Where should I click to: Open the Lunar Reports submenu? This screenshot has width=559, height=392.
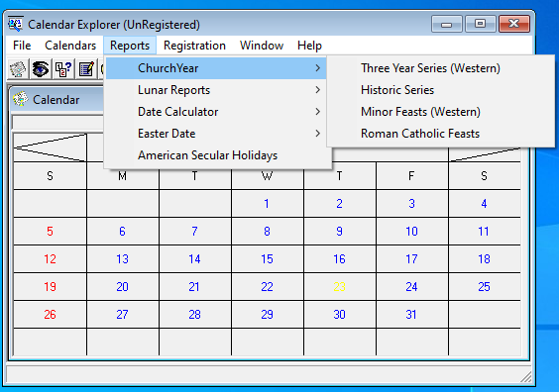click(x=216, y=90)
